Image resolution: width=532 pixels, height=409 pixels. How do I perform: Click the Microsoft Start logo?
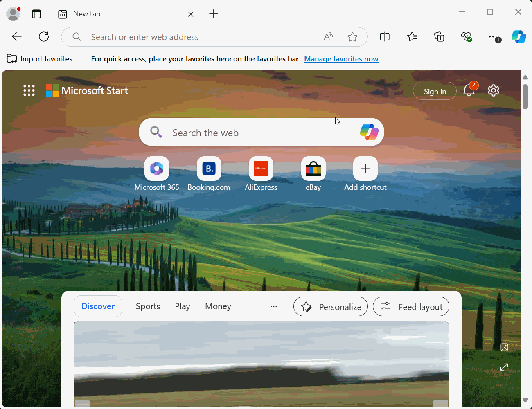87,90
